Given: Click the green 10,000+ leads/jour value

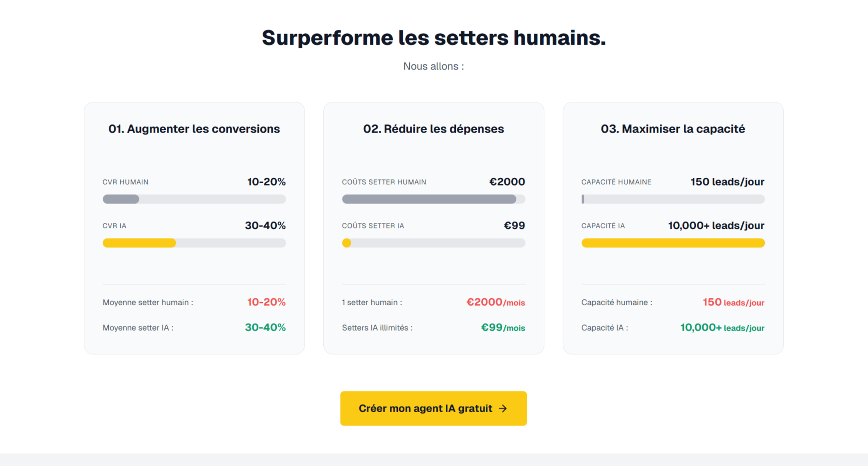Looking at the screenshot, I should point(722,327).
